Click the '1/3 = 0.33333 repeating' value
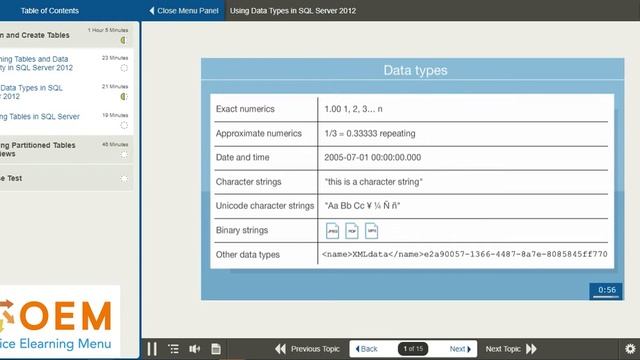This screenshot has width=640, height=360. click(370, 133)
